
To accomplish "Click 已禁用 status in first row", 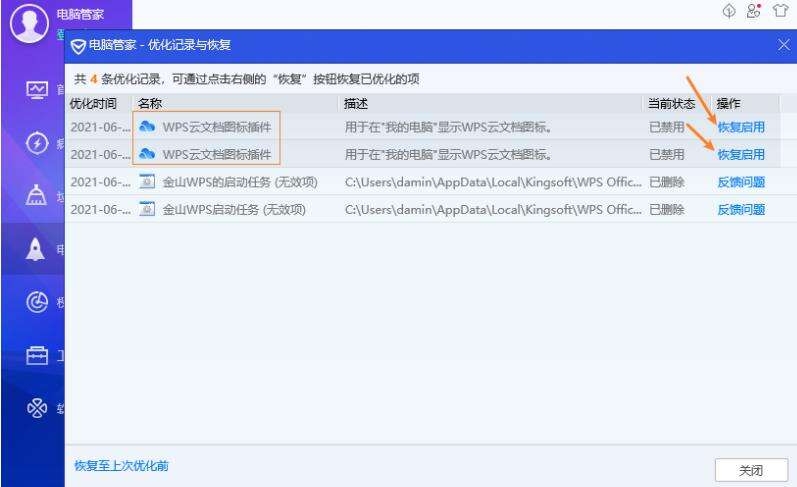I will coord(667,127).
